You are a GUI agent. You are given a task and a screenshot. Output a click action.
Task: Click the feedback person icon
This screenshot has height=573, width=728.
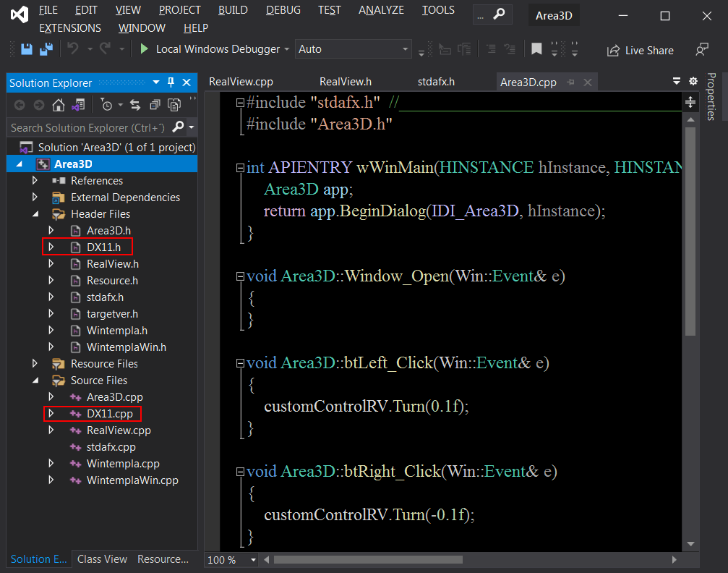[x=701, y=49]
